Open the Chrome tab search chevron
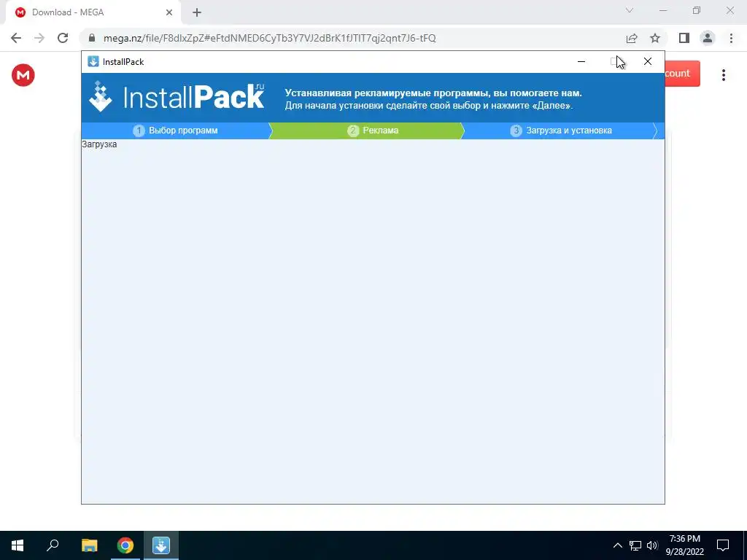747x560 pixels. tap(630, 10)
